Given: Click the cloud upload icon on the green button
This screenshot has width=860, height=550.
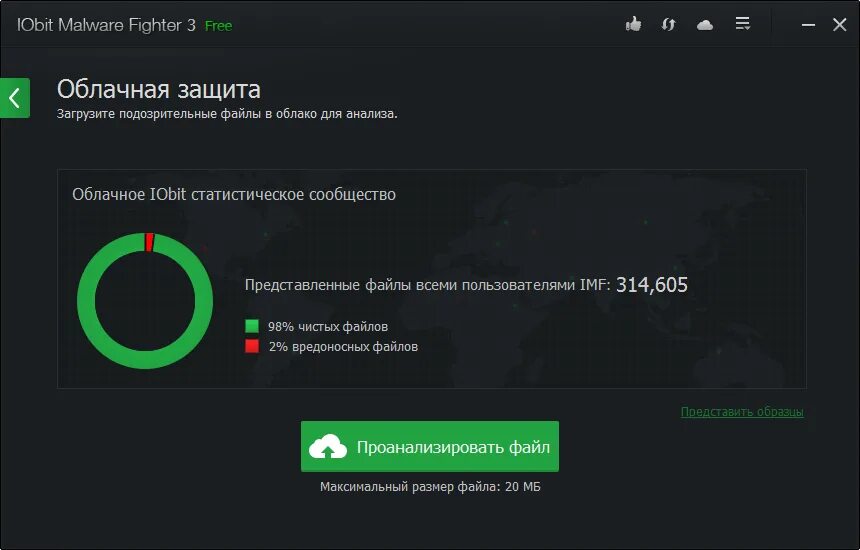Looking at the screenshot, I should point(328,447).
